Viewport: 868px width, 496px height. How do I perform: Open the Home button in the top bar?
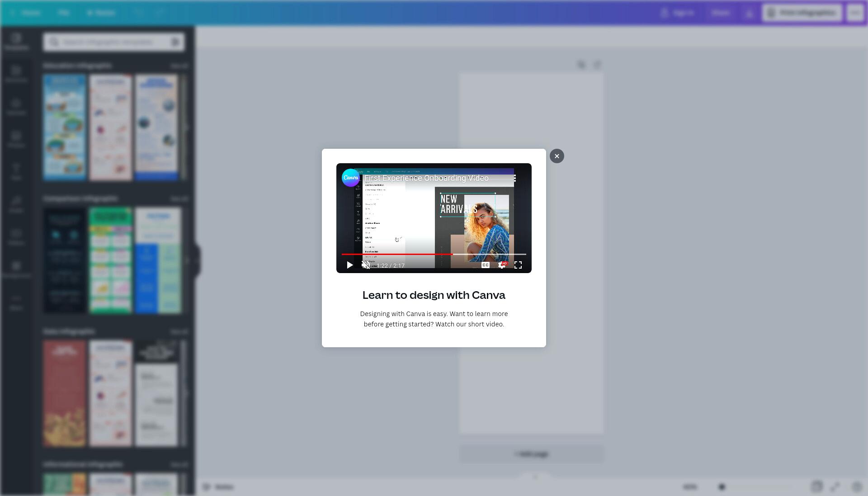click(x=26, y=13)
